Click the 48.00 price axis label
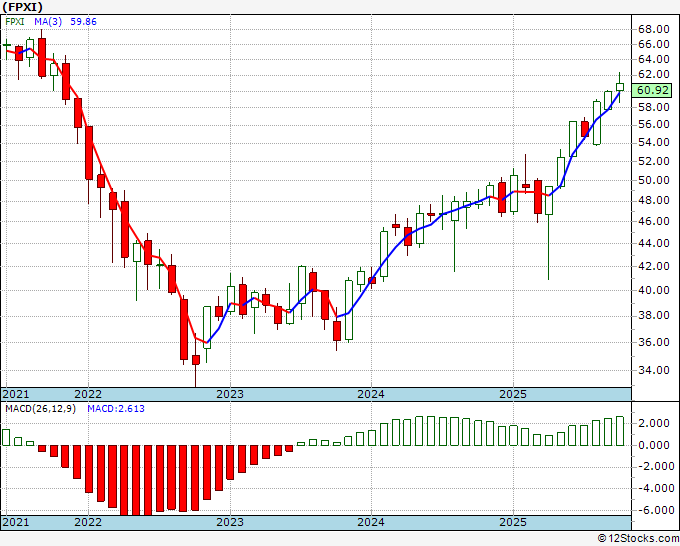The image size is (680, 546). coord(654,200)
